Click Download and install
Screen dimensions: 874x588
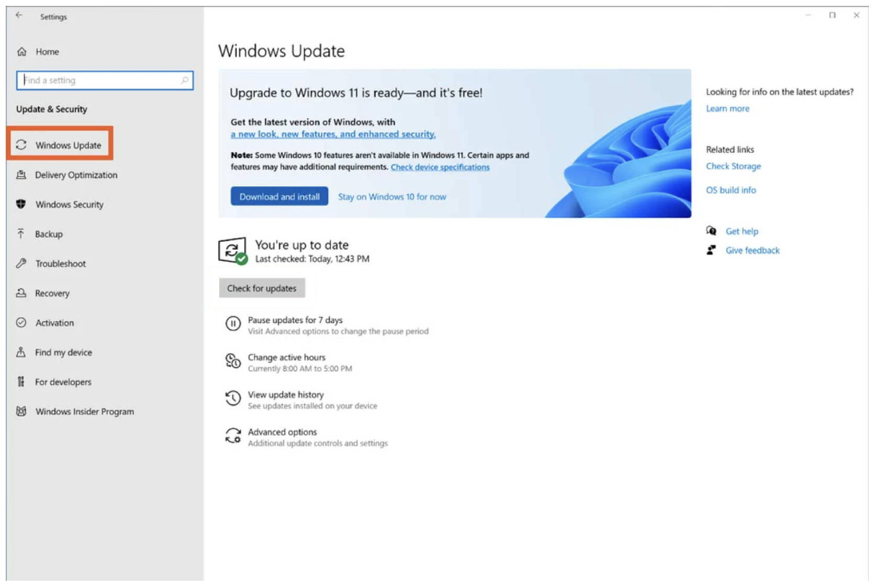point(279,196)
